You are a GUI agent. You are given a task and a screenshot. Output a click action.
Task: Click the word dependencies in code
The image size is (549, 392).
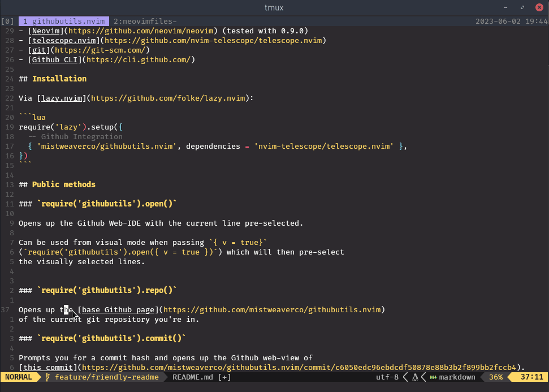coord(213,146)
